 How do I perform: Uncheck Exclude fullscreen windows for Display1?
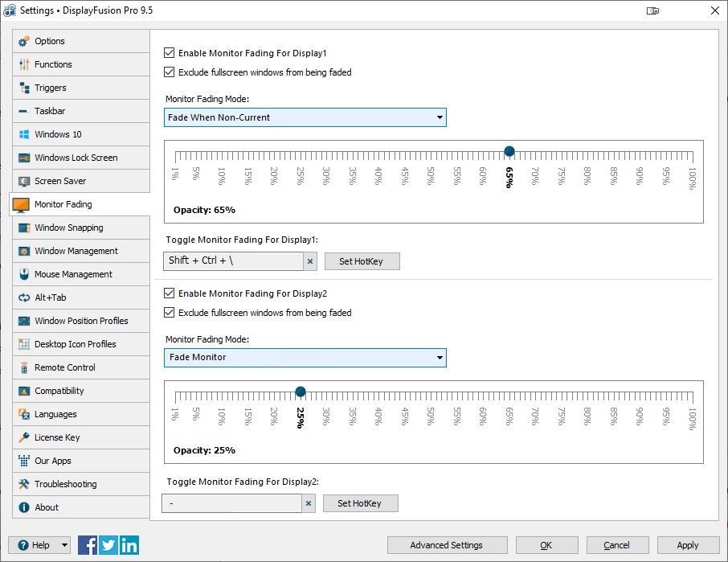[169, 72]
